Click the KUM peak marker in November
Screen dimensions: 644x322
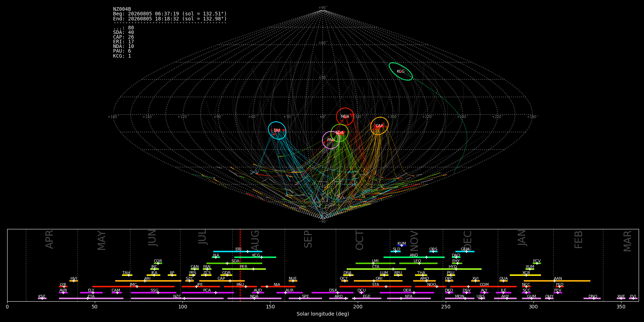402,245
